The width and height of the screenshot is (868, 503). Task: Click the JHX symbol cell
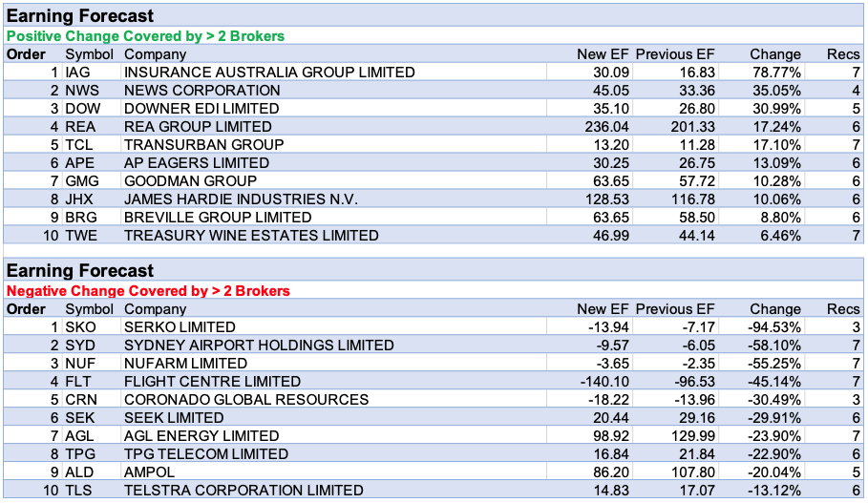click(x=80, y=199)
